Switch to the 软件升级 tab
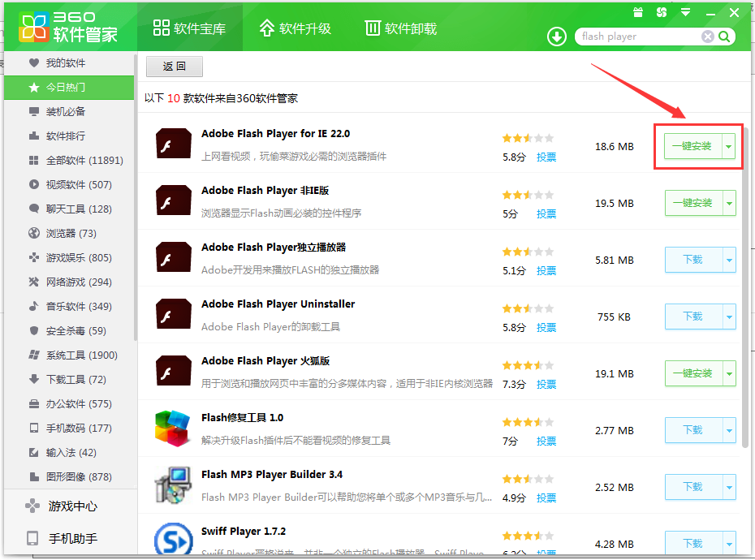 (296, 28)
